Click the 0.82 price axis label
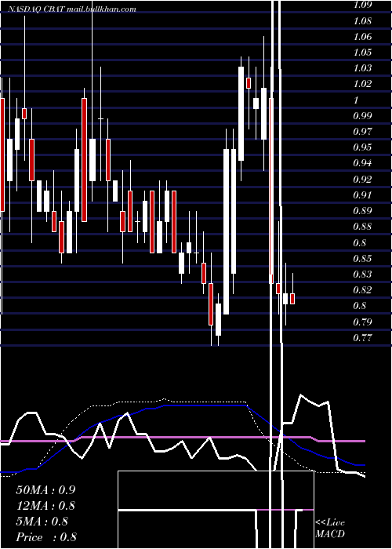 (362, 290)
